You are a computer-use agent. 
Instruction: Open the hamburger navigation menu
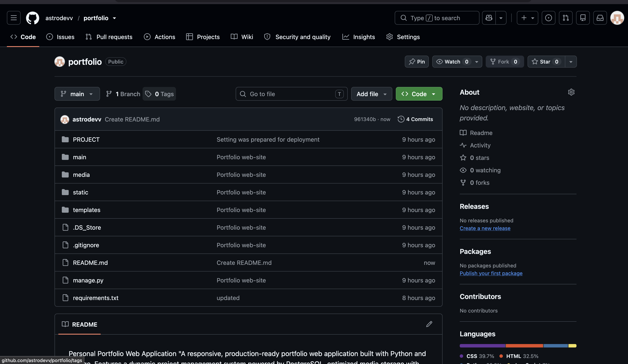click(x=14, y=18)
